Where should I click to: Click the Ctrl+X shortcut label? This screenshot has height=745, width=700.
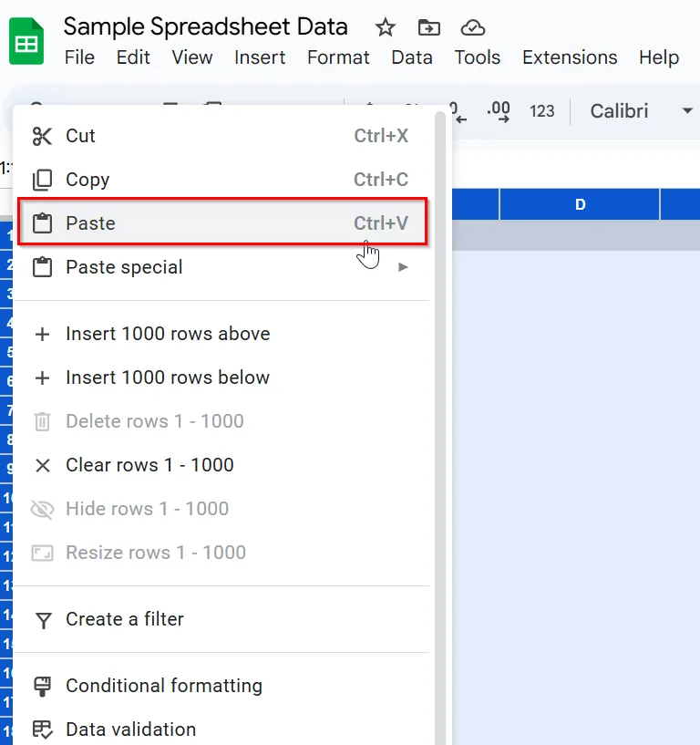click(x=381, y=136)
